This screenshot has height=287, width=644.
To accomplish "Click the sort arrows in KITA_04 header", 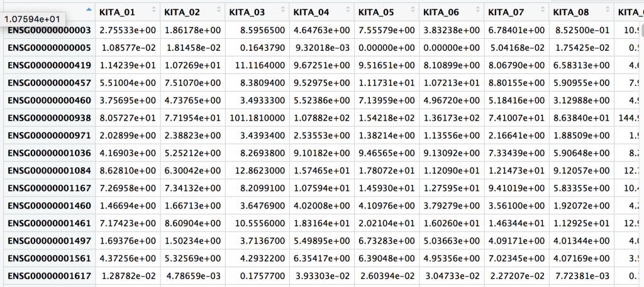I will [x=348, y=9].
